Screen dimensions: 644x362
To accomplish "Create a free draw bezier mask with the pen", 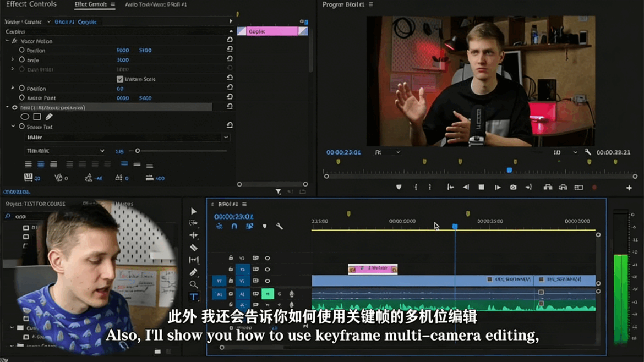I will tap(49, 116).
